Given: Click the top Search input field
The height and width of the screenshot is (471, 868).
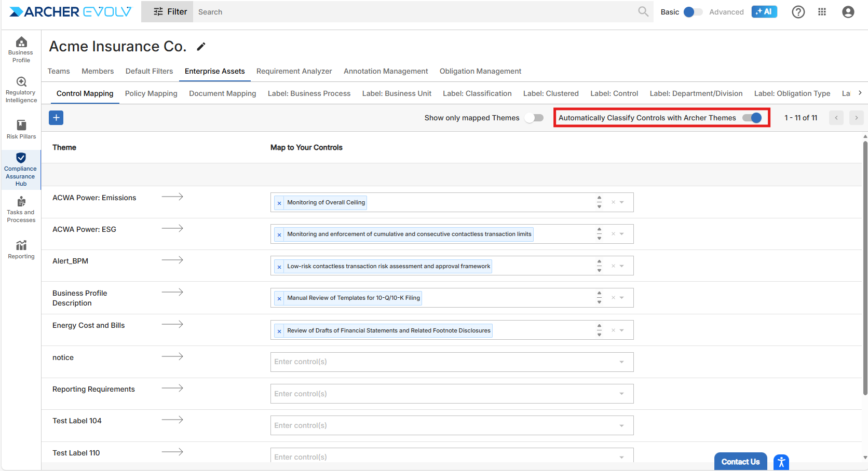Looking at the screenshot, I should 415,12.
